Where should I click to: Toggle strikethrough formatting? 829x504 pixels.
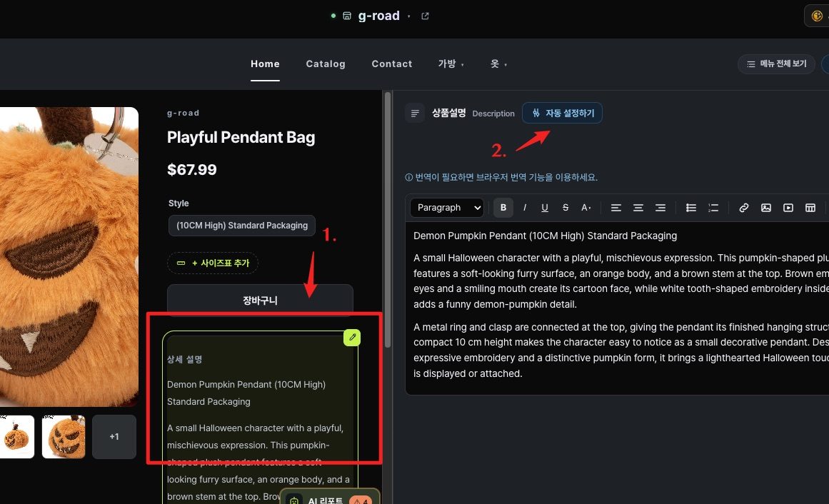pyautogui.click(x=566, y=207)
